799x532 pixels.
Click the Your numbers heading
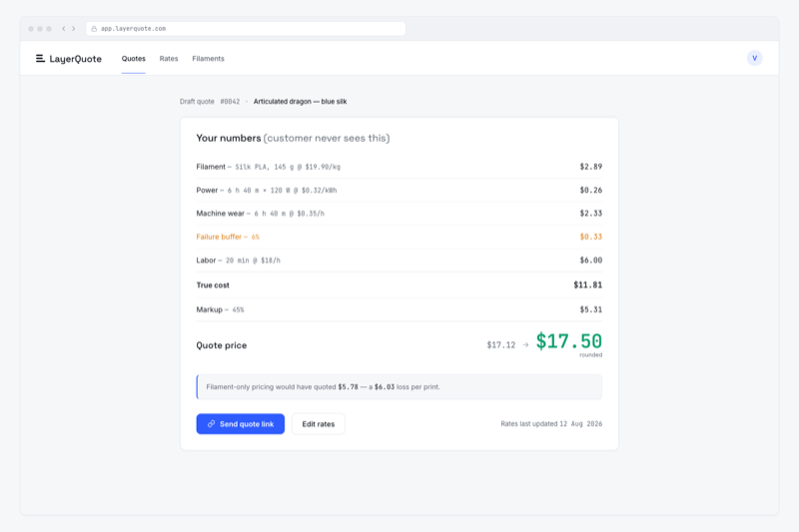pos(229,138)
